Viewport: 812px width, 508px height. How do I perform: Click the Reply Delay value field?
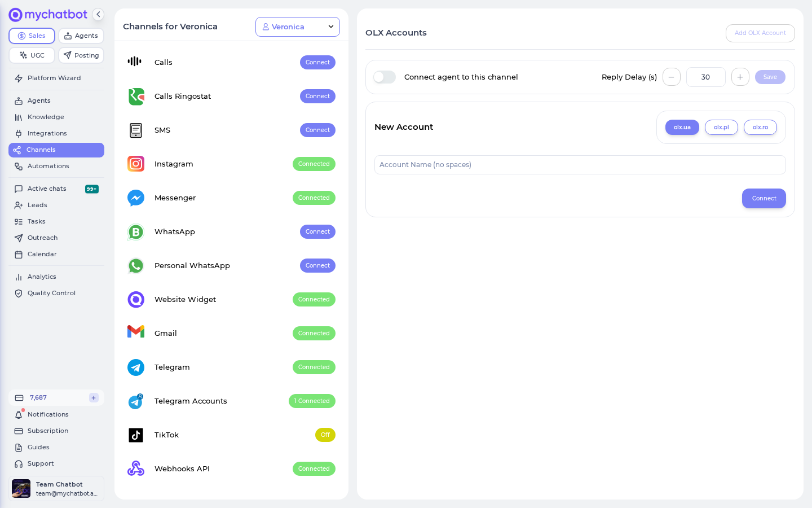tap(706, 77)
